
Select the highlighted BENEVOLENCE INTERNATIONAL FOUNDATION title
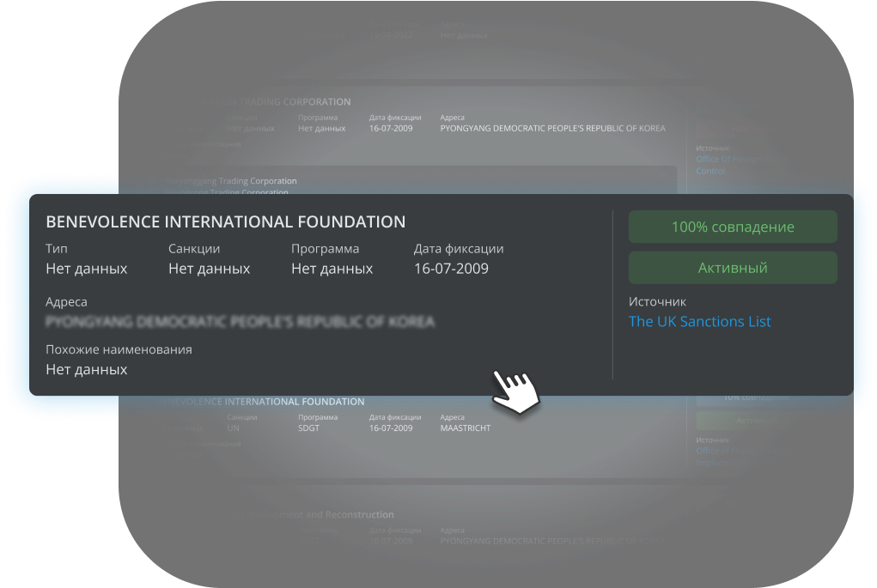pos(225,222)
